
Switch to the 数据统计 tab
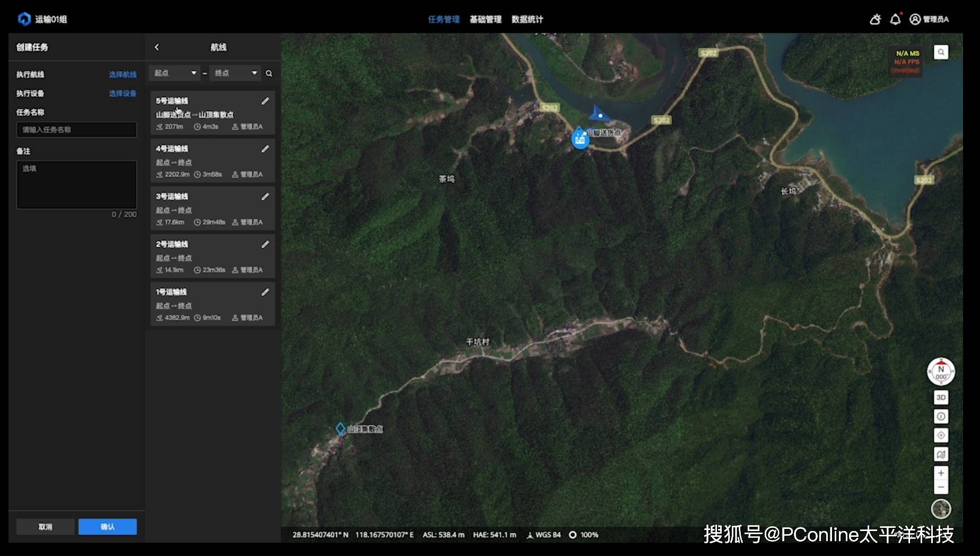click(x=527, y=20)
